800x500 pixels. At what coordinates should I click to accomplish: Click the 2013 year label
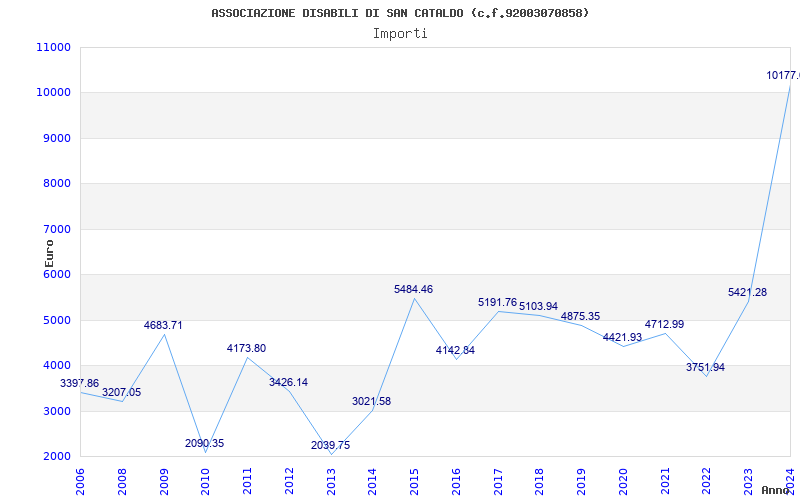pyautogui.click(x=331, y=482)
